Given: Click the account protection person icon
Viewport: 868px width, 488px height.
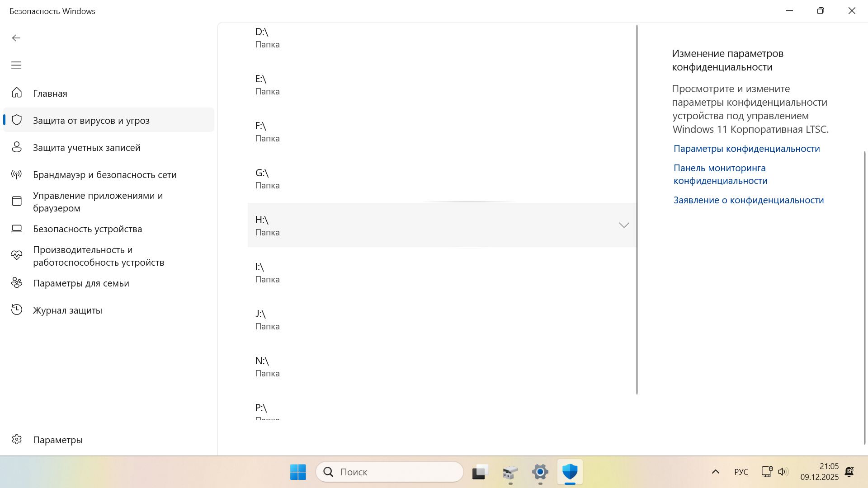Looking at the screenshot, I should (17, 147).
